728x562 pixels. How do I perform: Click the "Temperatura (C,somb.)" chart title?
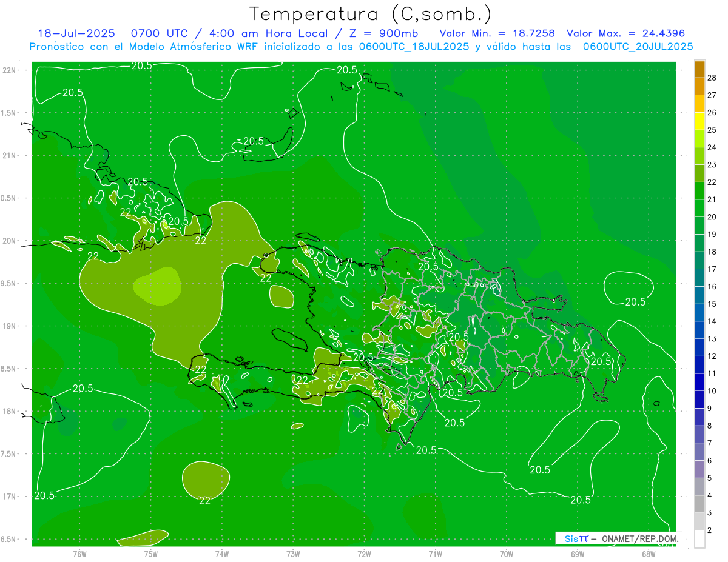coord(370,14)
